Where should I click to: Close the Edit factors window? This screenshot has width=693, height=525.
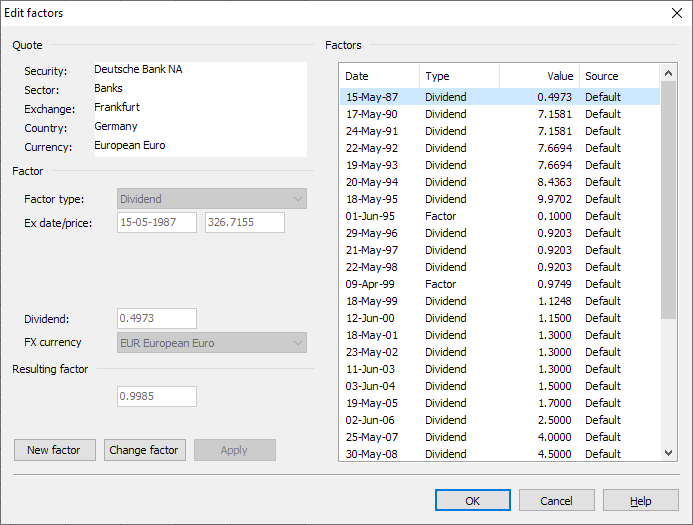pos(675,13)
